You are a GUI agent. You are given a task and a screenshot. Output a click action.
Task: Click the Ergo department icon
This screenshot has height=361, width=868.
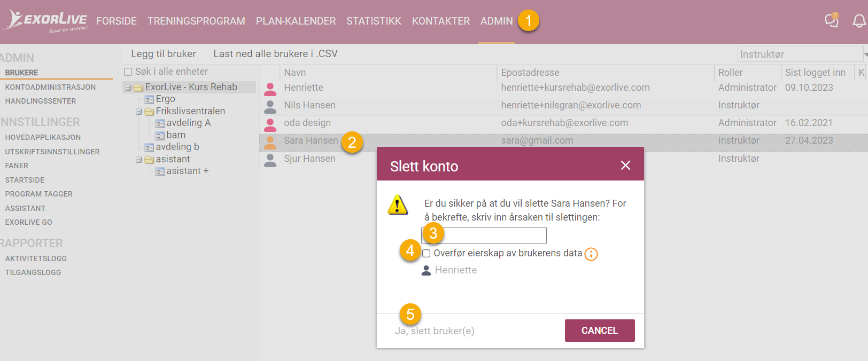(x=149, y=99)
